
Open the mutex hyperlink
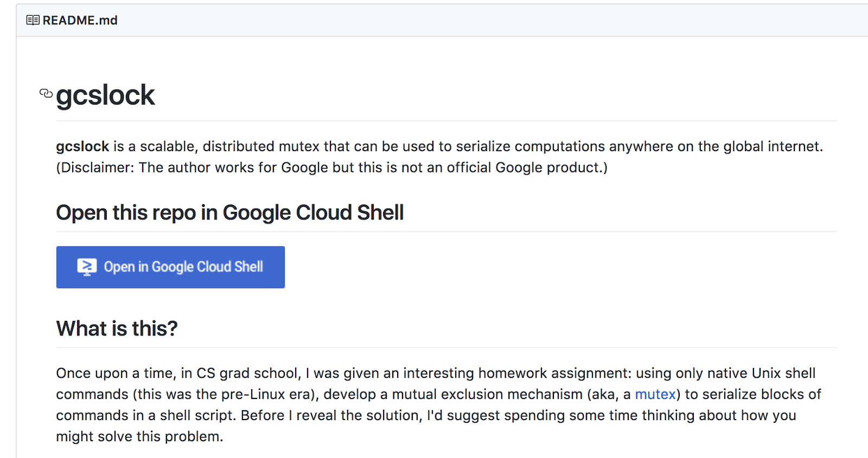pos(655,394)
